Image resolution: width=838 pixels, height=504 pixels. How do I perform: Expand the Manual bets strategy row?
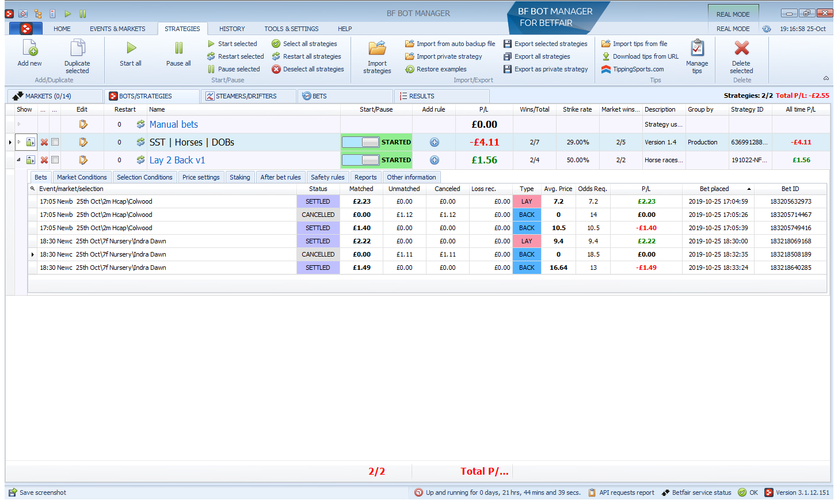click(x=19, y=124)
